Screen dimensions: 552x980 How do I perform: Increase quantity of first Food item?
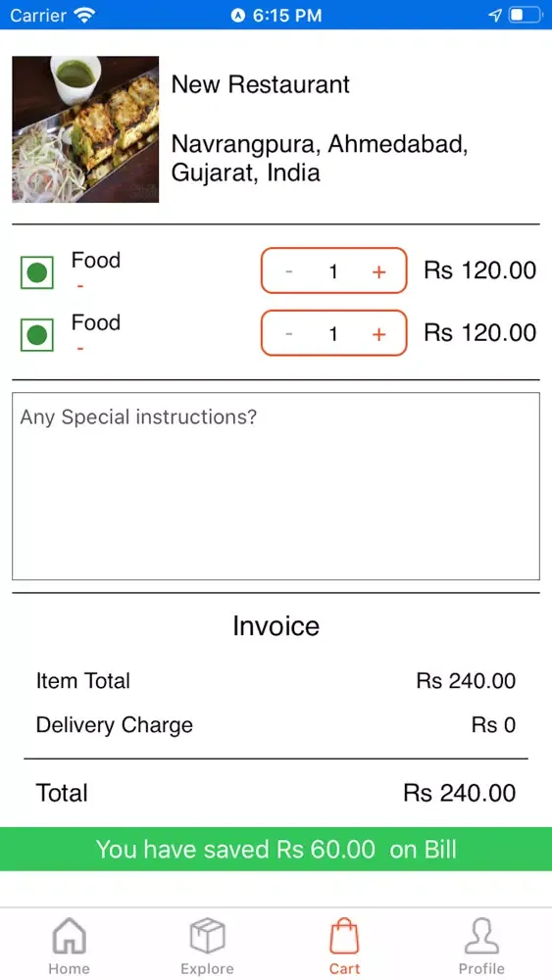pyautogui.click(x=378, y=271)
